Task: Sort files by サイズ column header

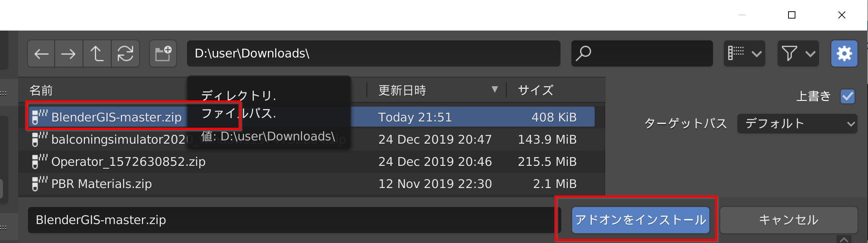Action: pyautogui.click(x=536, y=90)
